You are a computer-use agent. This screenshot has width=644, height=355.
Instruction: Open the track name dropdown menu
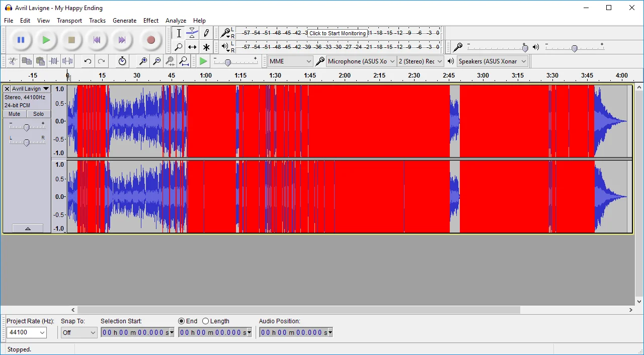click(31, 89)
